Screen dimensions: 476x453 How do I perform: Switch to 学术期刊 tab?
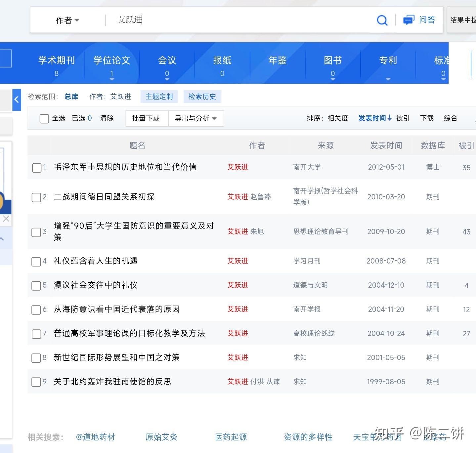pos(57,61)
